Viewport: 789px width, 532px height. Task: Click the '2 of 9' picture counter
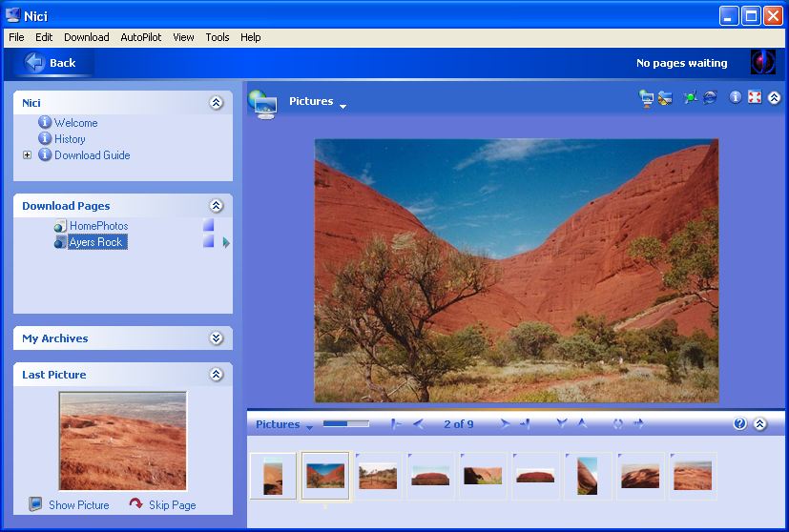(458, 424)
